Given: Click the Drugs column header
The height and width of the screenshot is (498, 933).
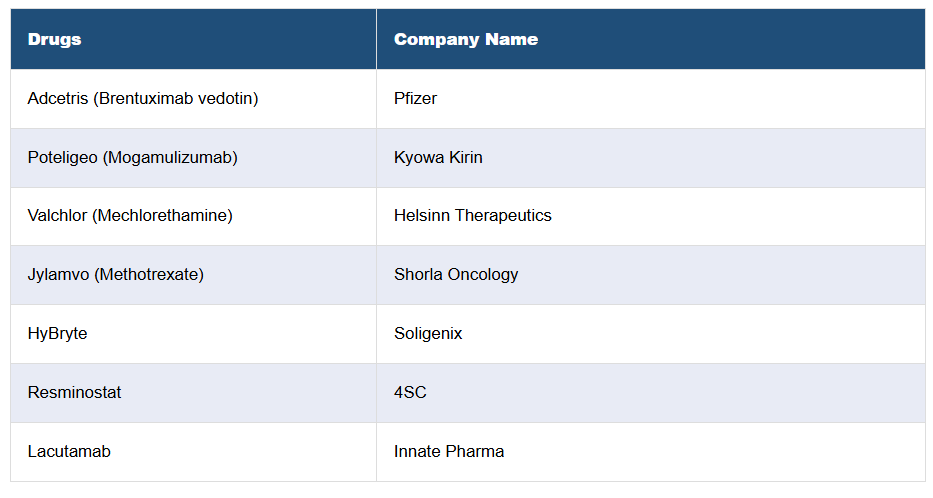Looking at the screenshot, I should pos(55,40).
